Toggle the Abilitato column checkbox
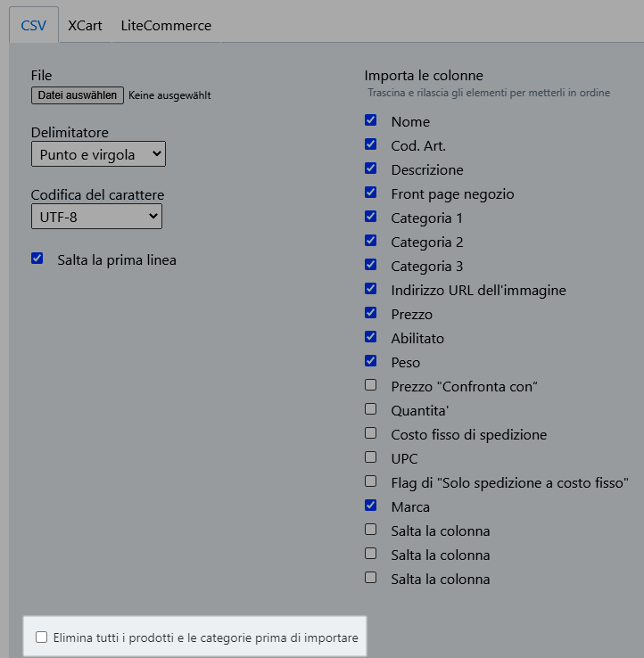 [371, 337]
